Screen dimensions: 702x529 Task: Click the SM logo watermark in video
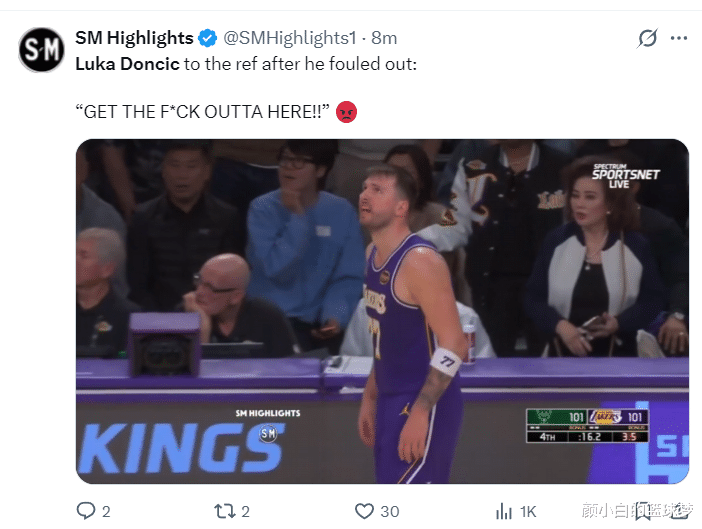[x=267, y=433]
